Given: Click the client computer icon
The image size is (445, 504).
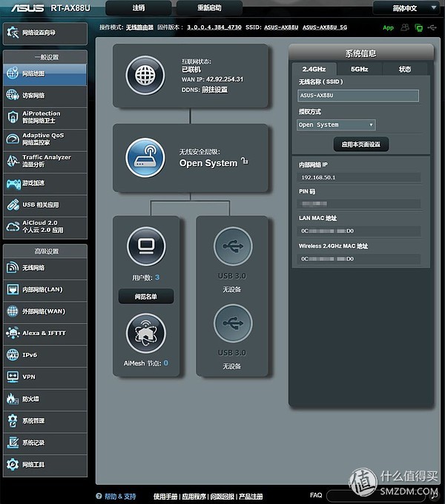Looking at the screenshot, I should pos(146,246).
